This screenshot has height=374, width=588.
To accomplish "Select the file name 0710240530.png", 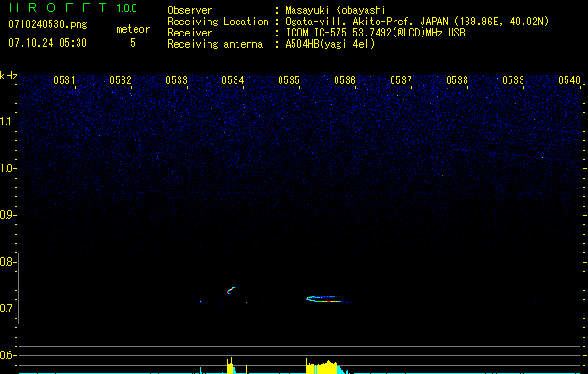I will (48, 24).
